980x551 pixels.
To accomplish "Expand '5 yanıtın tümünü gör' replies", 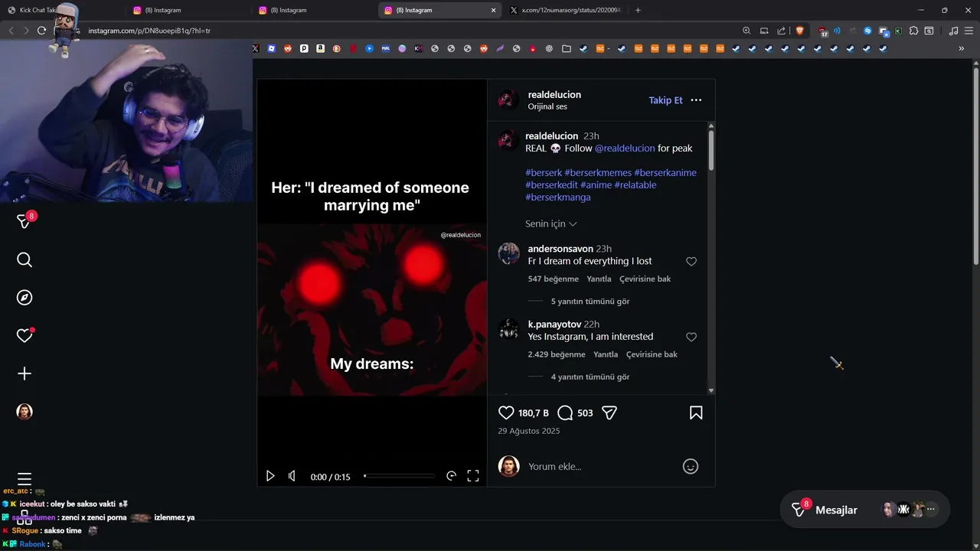I will click(590, 302).
